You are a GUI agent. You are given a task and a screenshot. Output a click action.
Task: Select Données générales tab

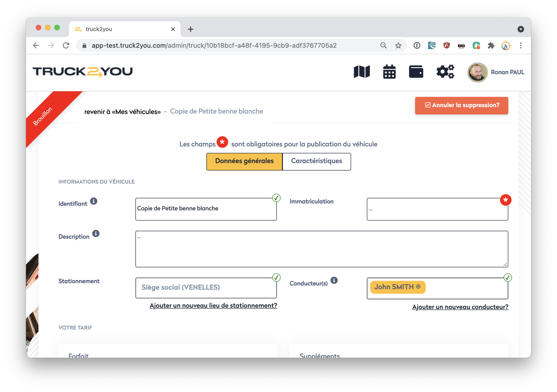click(x=244, y=161)
